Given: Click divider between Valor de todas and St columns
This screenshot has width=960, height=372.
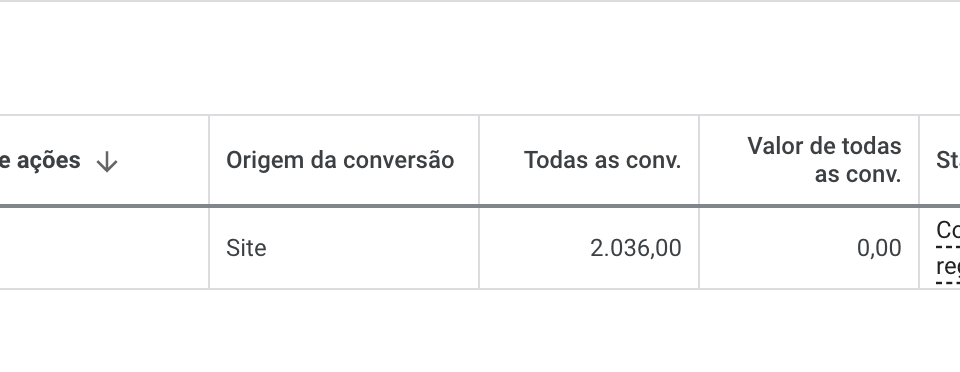Looking at the screenshot, I should (x=919, y=160).
